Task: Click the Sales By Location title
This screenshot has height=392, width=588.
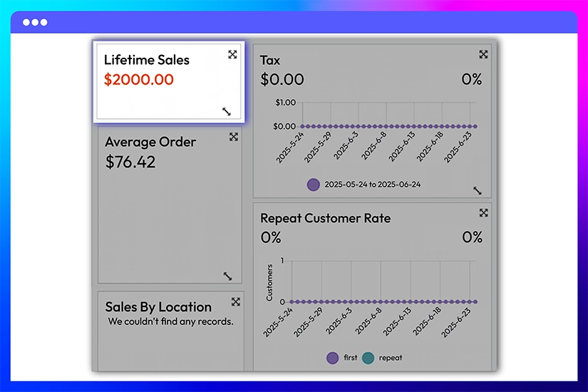Action: point(158,307)
